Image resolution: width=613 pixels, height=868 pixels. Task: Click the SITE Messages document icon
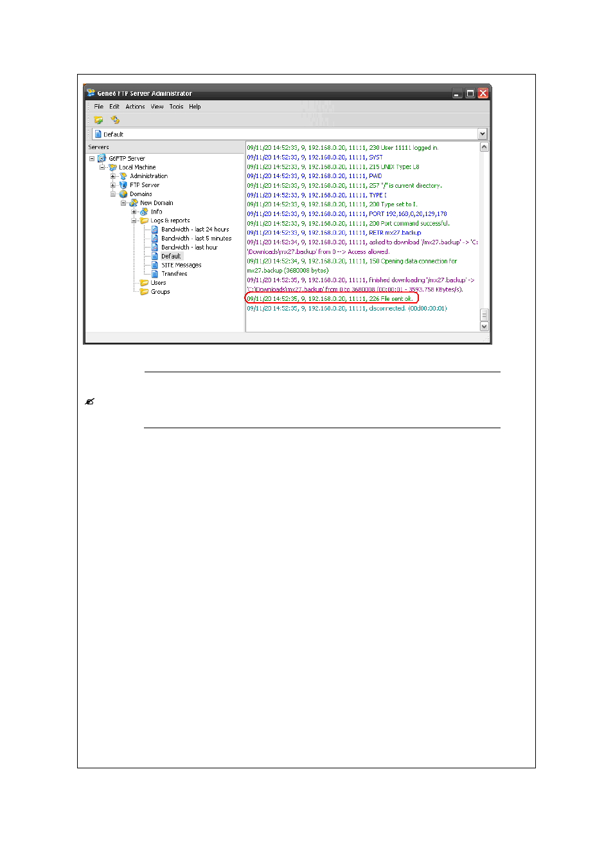155,265
